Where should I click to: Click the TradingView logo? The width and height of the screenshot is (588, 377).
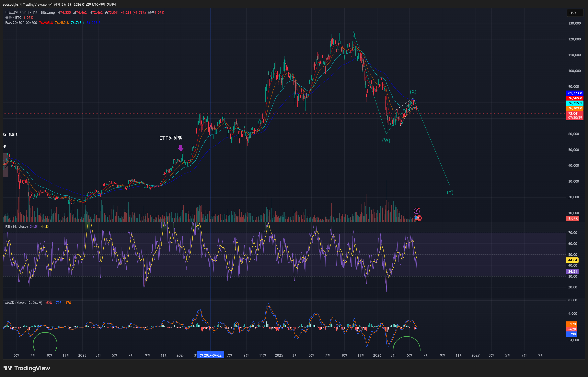point(27,368)
